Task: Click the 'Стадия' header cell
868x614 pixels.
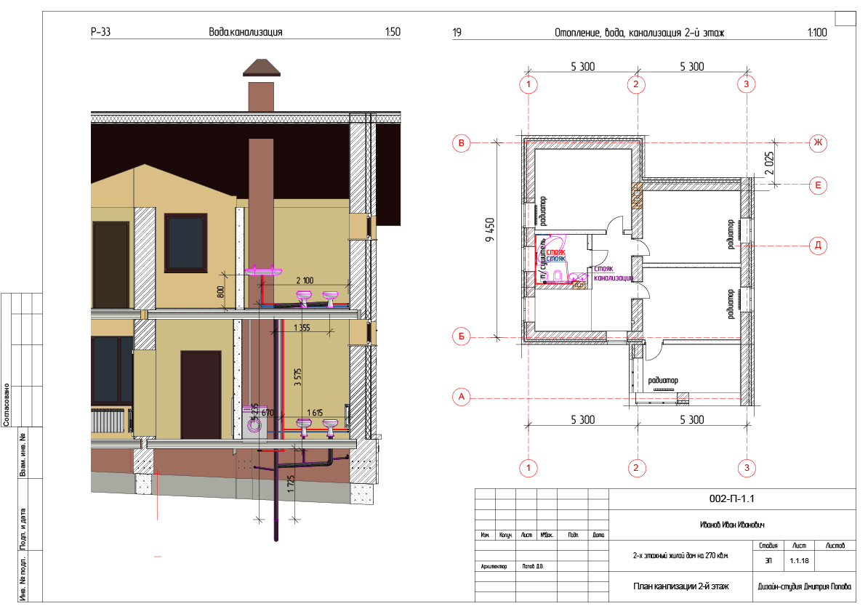Action: click(x=768, y=546)
